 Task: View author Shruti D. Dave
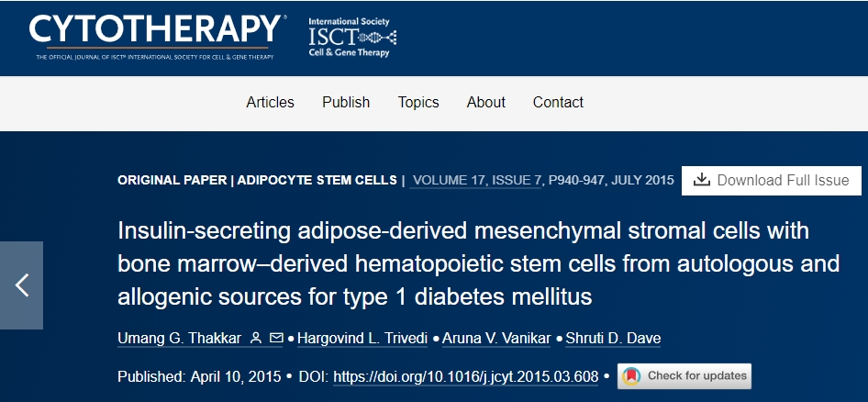[611, 339]
